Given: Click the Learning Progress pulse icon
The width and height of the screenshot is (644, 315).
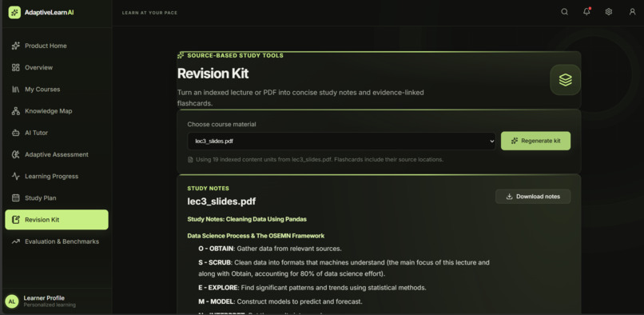Looking at the screenshot, I should point(16,176).
